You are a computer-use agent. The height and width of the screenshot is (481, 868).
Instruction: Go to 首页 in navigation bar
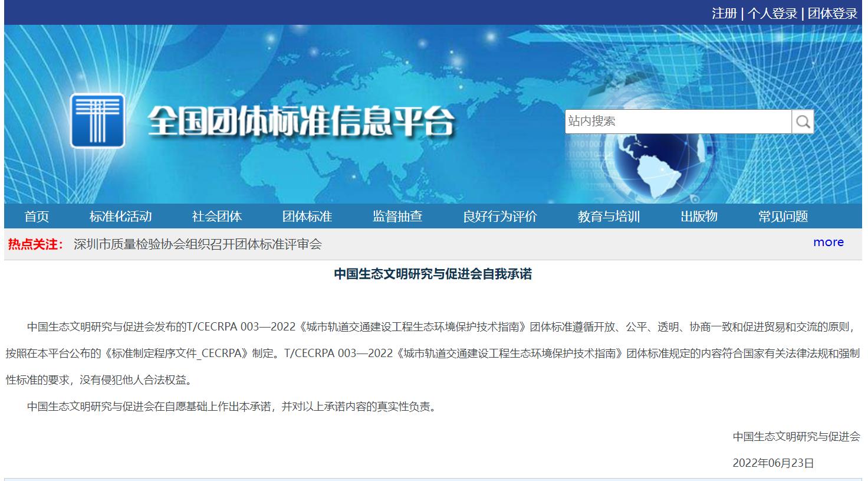(37, 217)
